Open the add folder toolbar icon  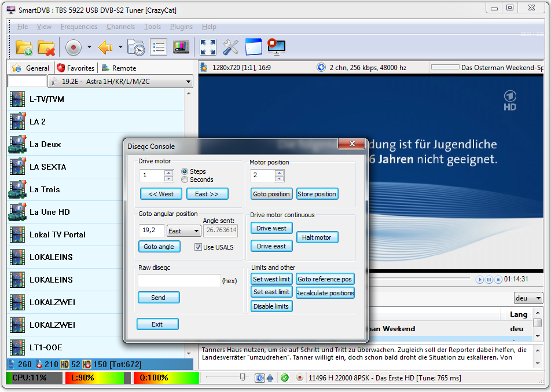(24, 47)
